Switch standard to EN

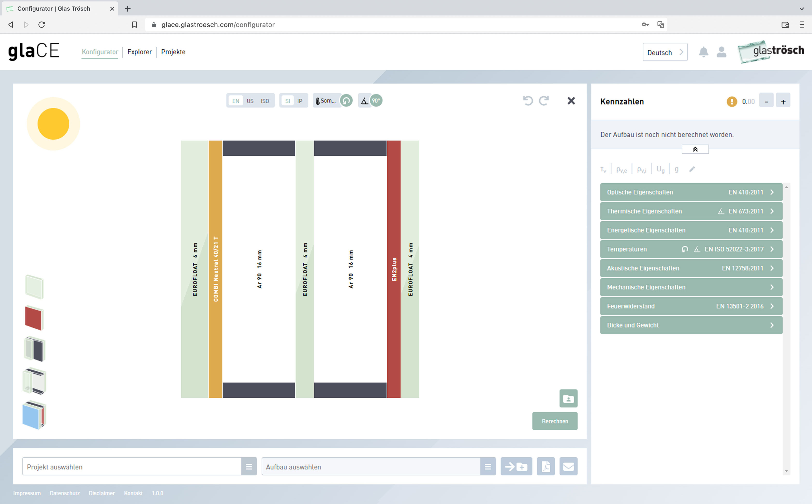click(x=236, y=101)
